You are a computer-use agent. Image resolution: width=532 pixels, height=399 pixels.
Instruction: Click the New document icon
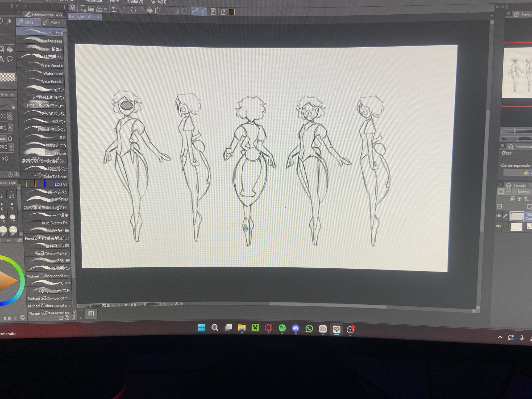pyautogui.click(x=83, y=9)
